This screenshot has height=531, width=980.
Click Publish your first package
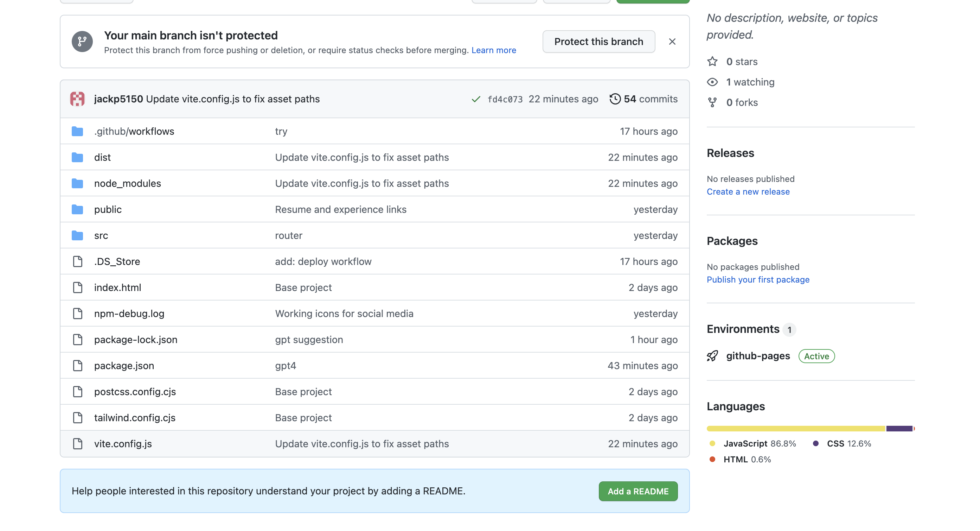(758, 280)
